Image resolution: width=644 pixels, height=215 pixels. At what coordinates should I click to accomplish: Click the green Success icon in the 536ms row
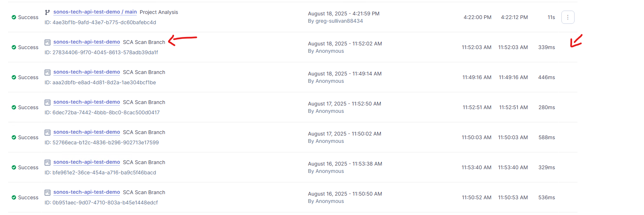tap(14, 197)
